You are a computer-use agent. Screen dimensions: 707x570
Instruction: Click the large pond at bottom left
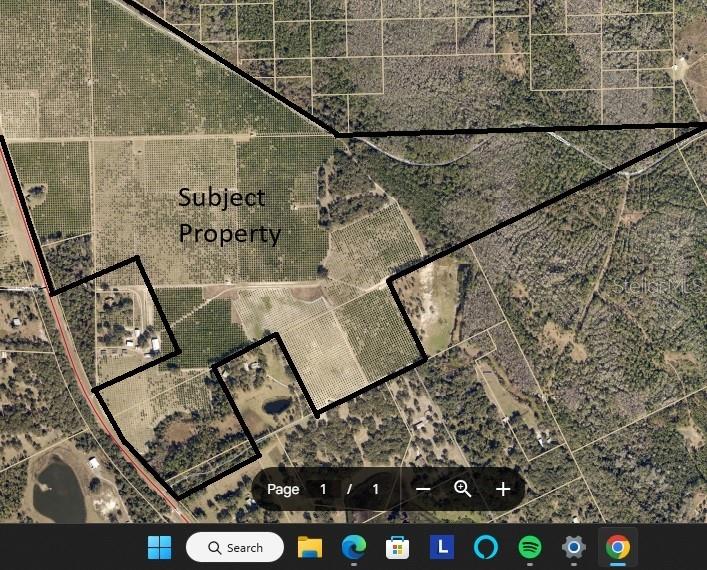(x=57, y=491)
